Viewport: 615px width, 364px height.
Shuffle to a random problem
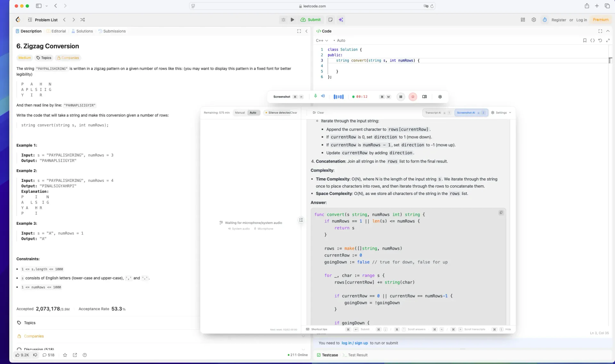tap(82, 20)
